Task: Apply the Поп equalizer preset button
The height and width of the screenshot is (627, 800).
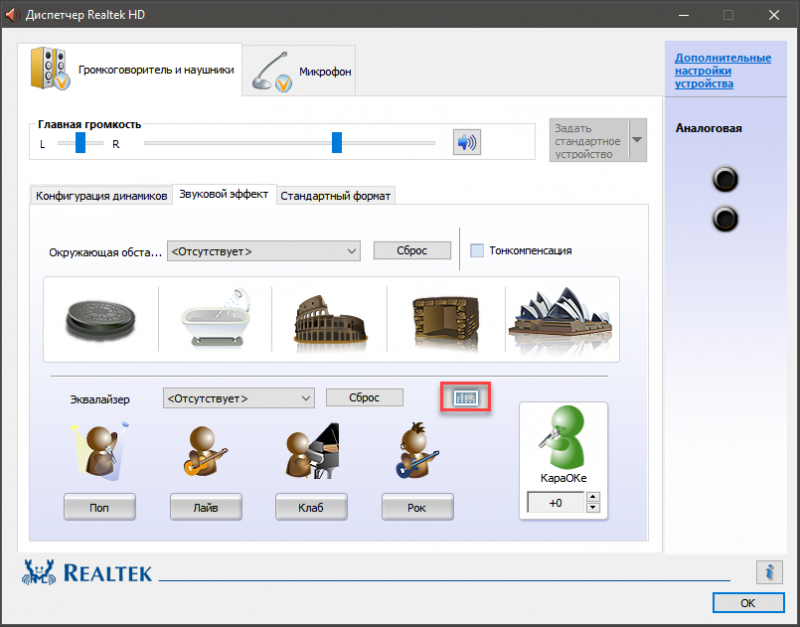Action: point(99,507)
